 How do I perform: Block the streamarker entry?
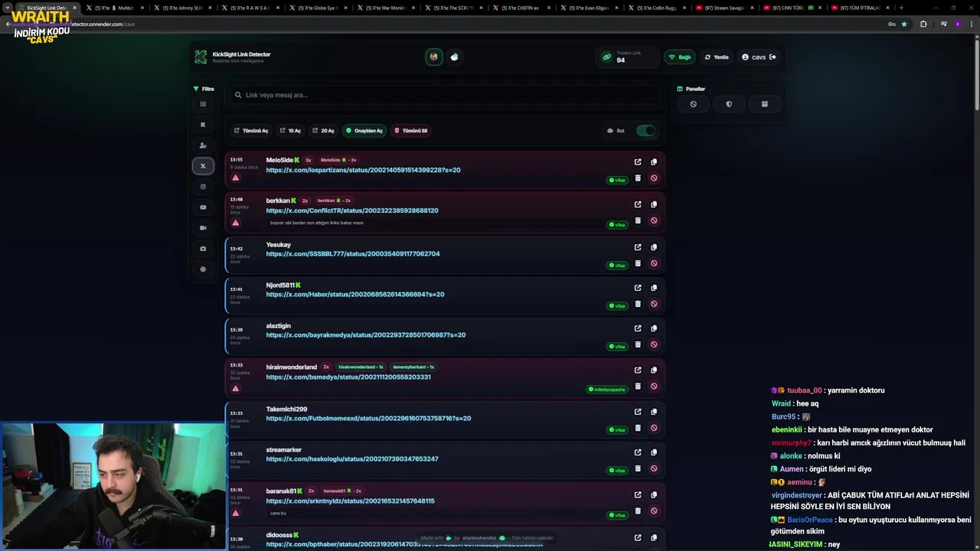(x=654, y=468)
